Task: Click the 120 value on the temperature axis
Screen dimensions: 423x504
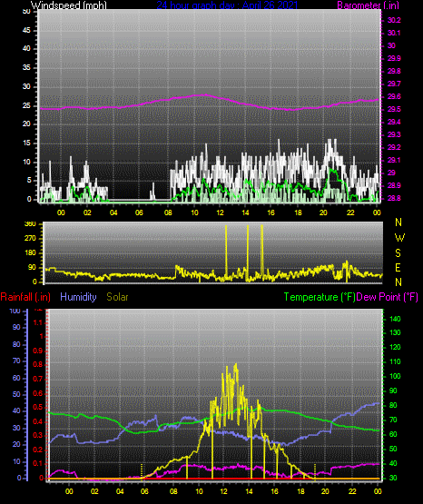Action: (x=395, y=348)
